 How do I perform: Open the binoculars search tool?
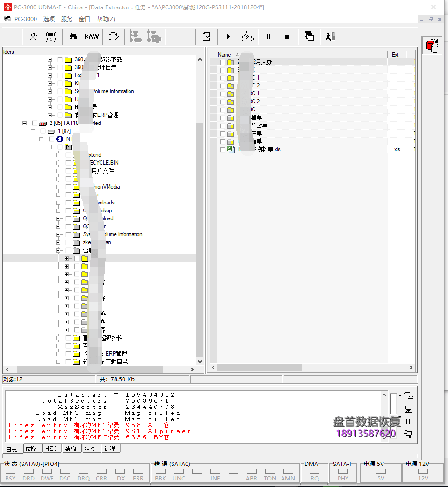coord(73,36)
